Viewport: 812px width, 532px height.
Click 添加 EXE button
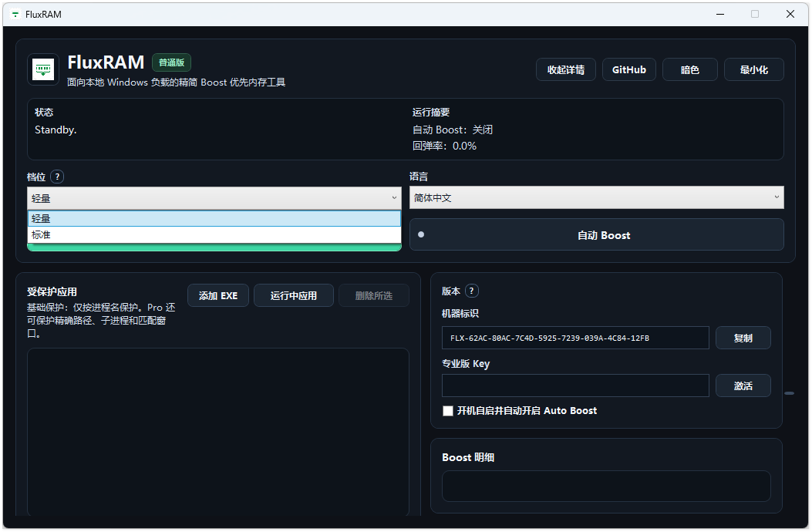point(218,295)
